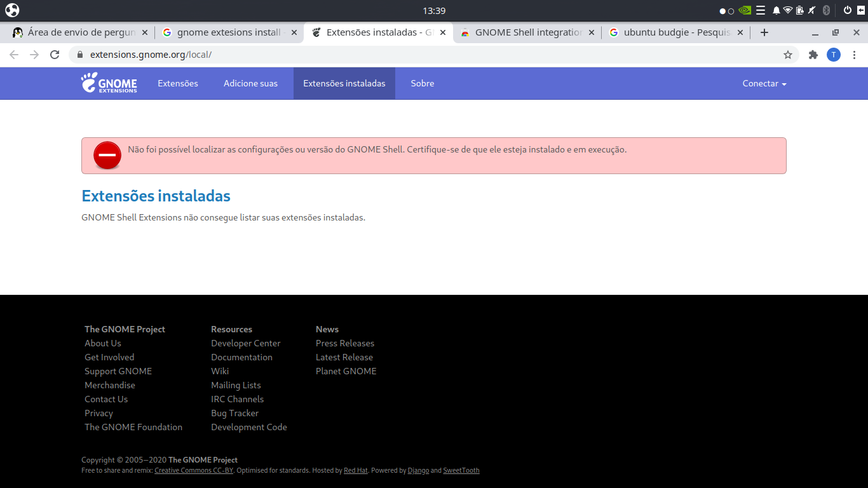The image size is (868, 488).
Task: Go back to the previous page
Action: click(14, 55)
